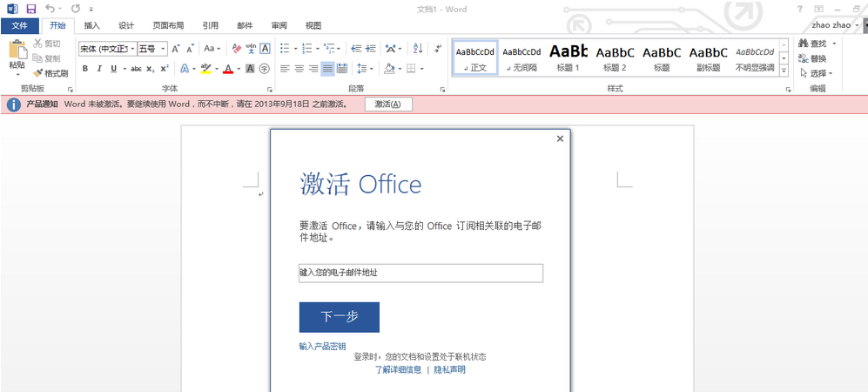Switch to the References (引用) tab

click(211, 25)
